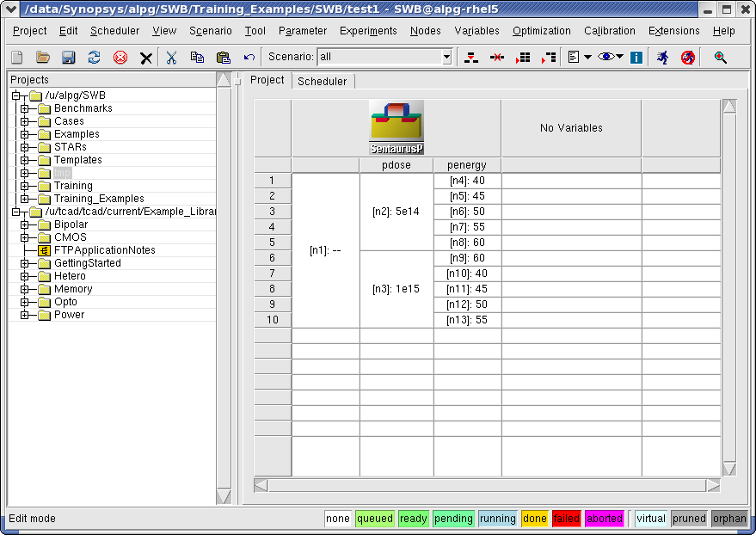Click the running man Run icon

tap(662, 58)
